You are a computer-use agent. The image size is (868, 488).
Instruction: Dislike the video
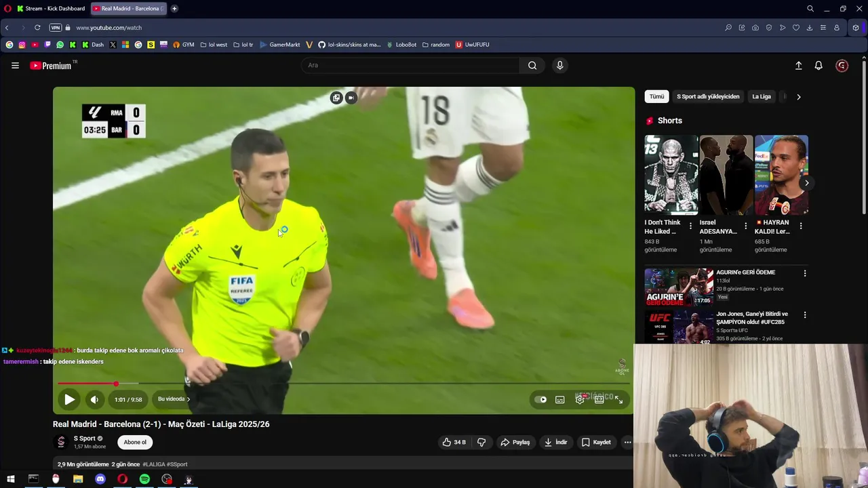pos(481,443)
